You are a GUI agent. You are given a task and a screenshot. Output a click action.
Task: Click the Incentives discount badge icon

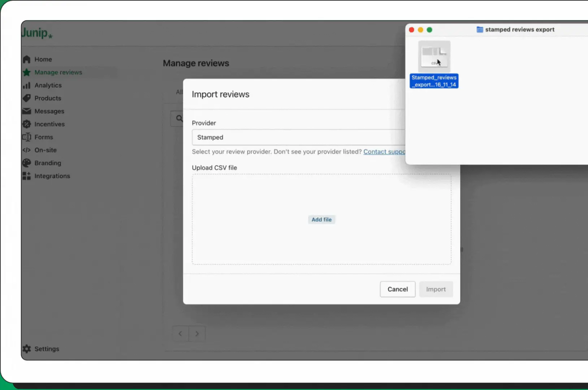(26, 124)
